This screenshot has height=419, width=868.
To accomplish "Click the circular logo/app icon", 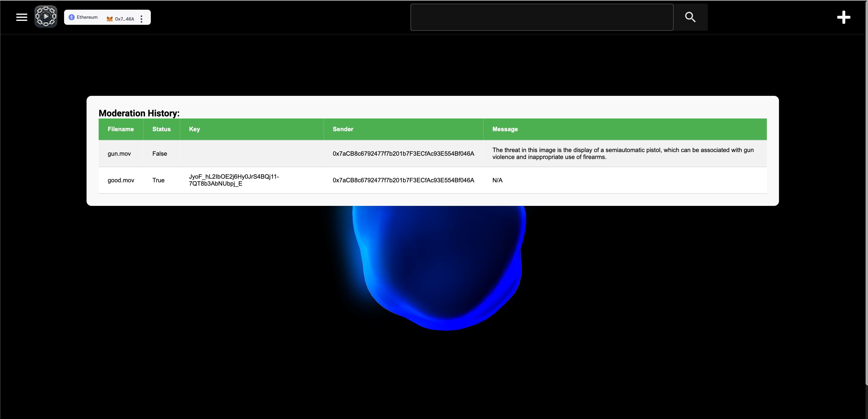I will click(x=47, y=17).
